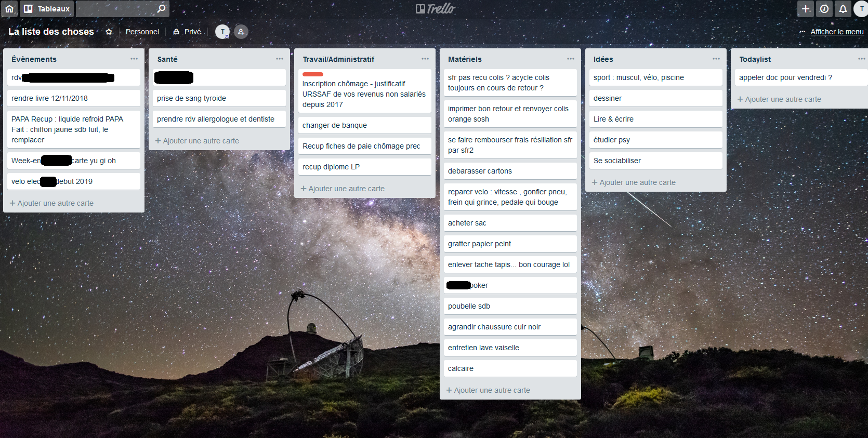Go to Trello home icon
Screen dimensions: 868x438
coord(9,8)
